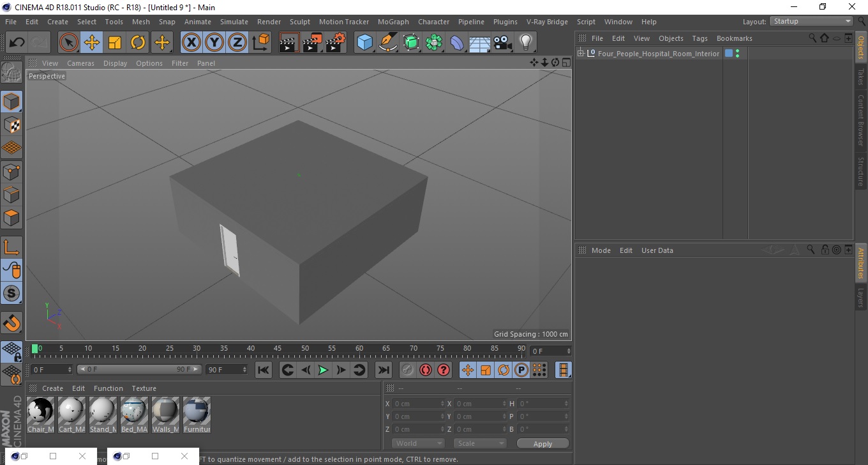Click Object Manager search icon
Screen dimensions: 868x465
tap(812, 38)
